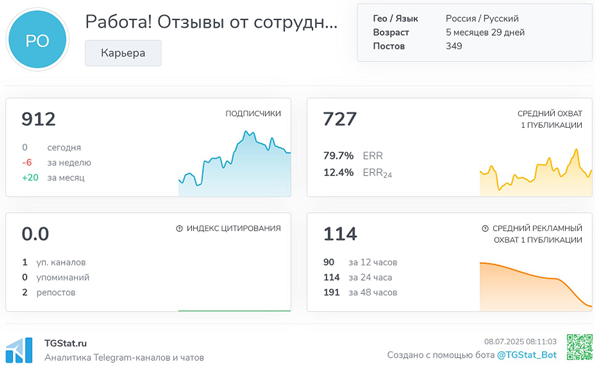Screen dimensions: 595x366
Task: Click info icon beside Средний рекламный охват
Action: point(485,228)
